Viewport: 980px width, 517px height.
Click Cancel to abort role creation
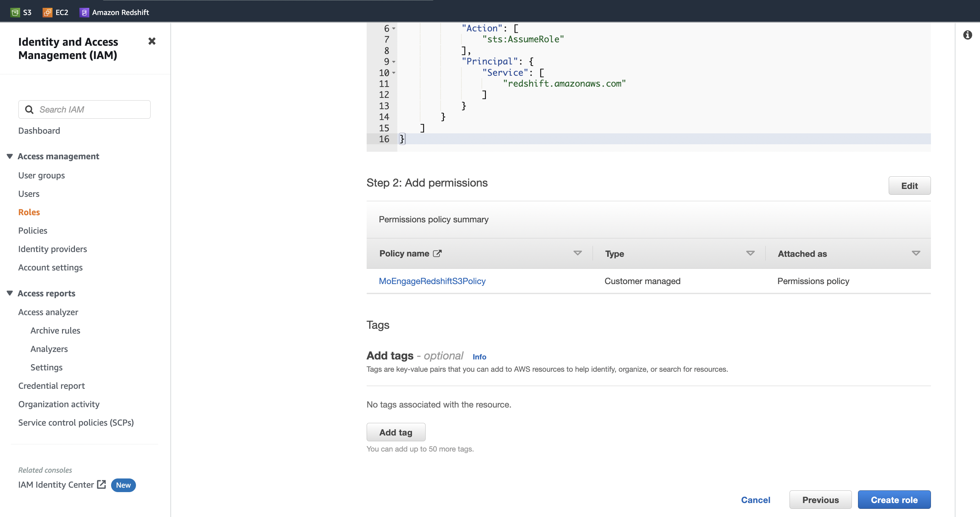[x=755, y=500]
